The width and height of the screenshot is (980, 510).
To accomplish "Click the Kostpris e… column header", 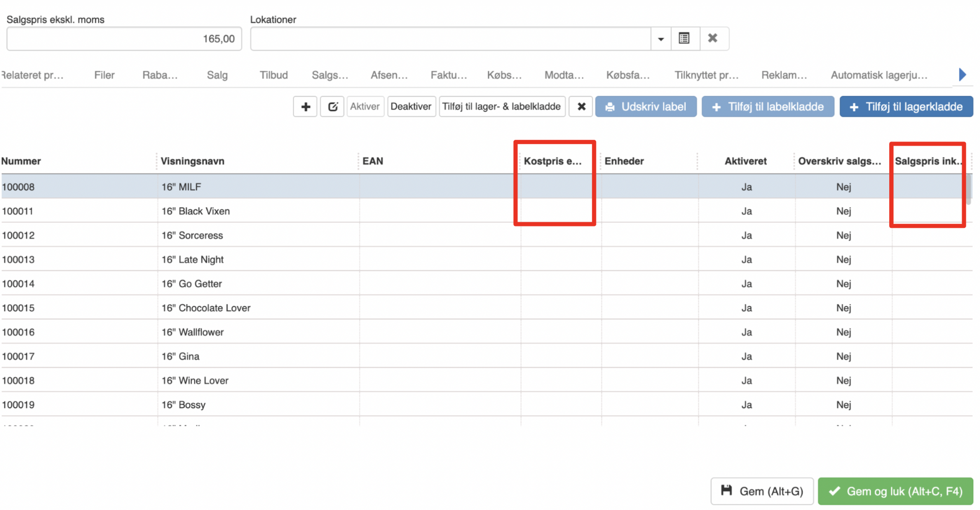I will click(x=552, y=161).
